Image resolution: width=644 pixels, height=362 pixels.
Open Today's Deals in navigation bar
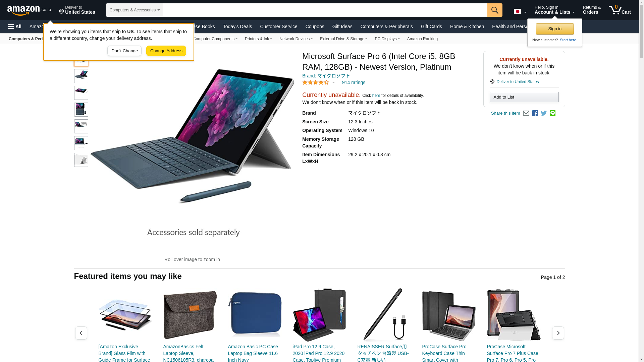tap(237, 26)
